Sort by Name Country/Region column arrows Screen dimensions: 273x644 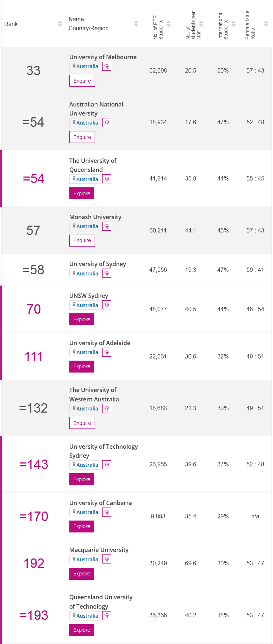pyautogui.click(x=136, y=24)
